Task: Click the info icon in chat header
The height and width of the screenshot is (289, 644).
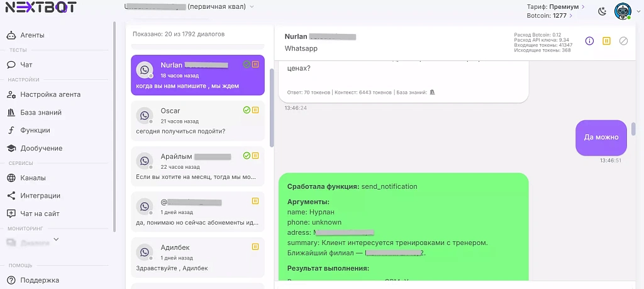Action: point(589,41)
